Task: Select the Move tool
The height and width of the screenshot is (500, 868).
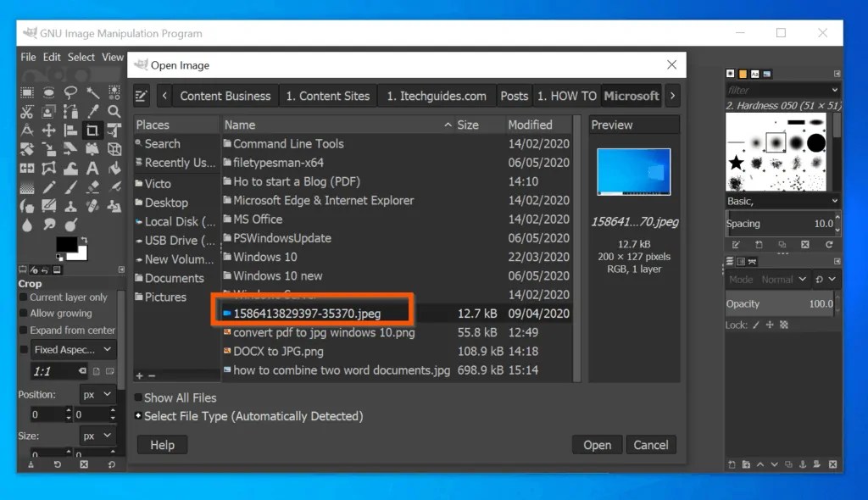Action: (48, 131)
